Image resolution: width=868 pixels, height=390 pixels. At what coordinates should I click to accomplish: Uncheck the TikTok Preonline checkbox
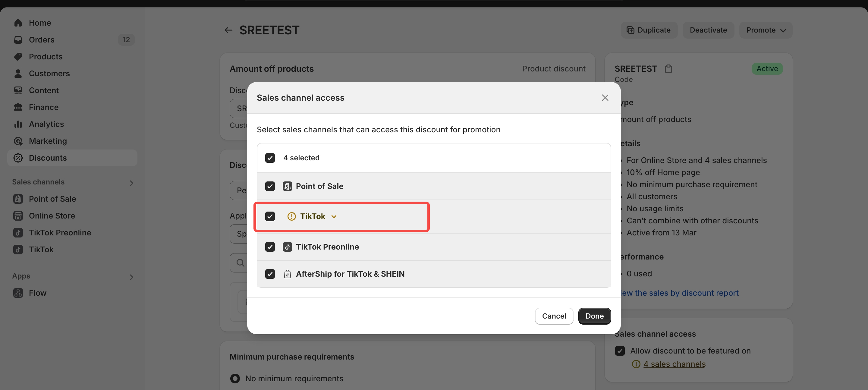[270, 247]
